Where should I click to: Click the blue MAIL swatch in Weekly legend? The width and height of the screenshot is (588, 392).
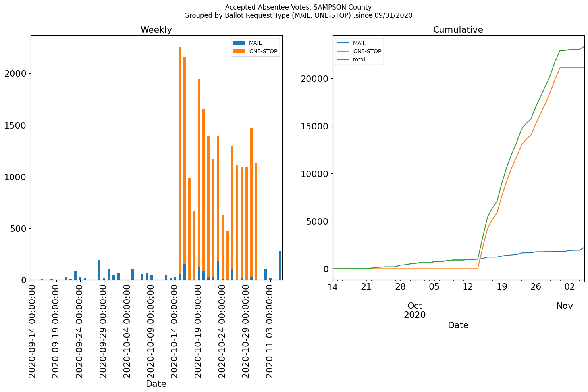point(239,43)
